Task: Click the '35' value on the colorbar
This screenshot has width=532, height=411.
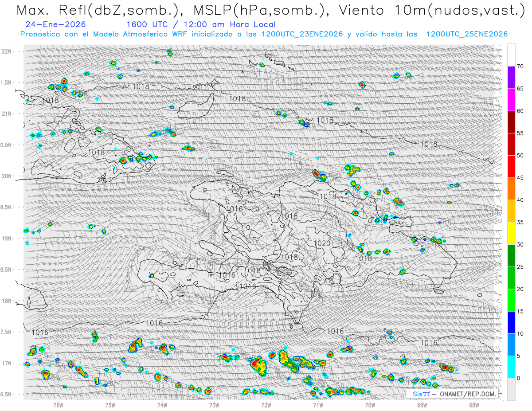Action: (520, 222)
